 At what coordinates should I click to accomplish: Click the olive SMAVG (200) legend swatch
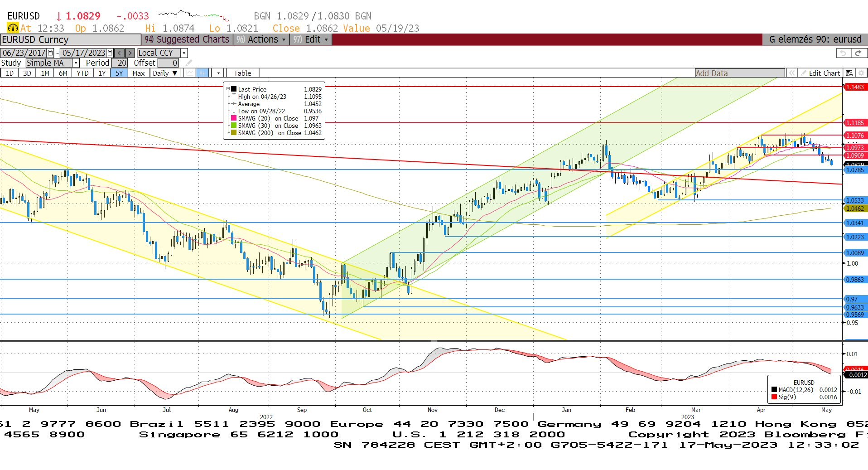point(234,133)
